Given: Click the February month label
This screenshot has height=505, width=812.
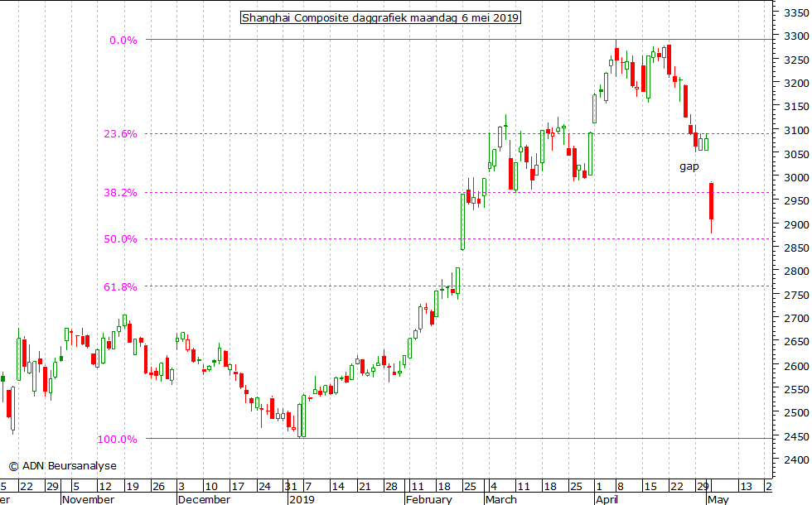Looking at the screenshot, I should click(x=429, y=499).
